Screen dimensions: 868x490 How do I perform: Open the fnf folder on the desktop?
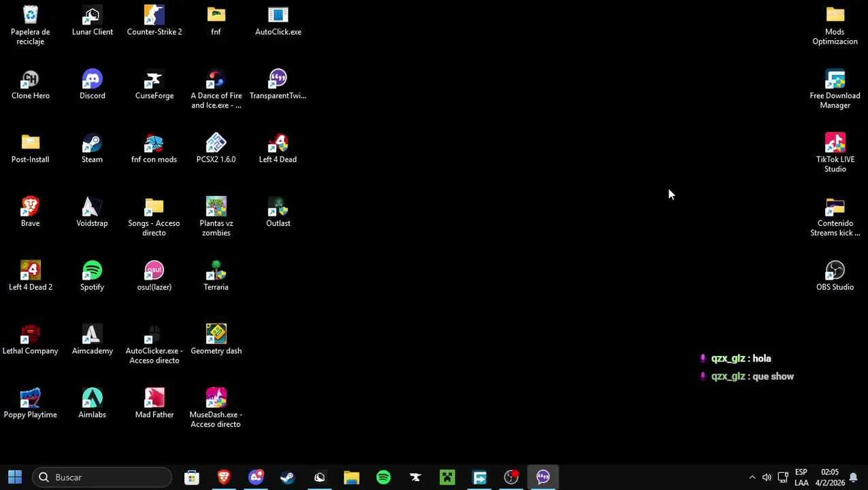coord(216,20)
